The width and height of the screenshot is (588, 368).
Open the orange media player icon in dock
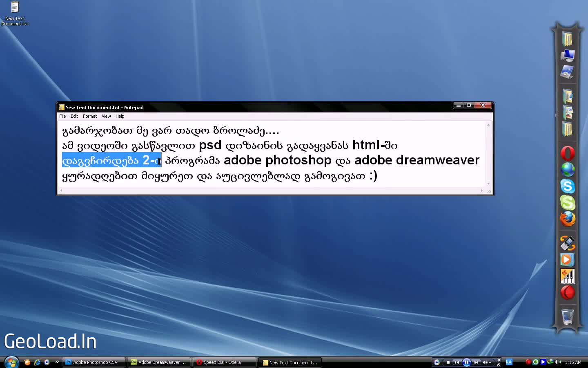pyautogui.click(x=568, y=260)
